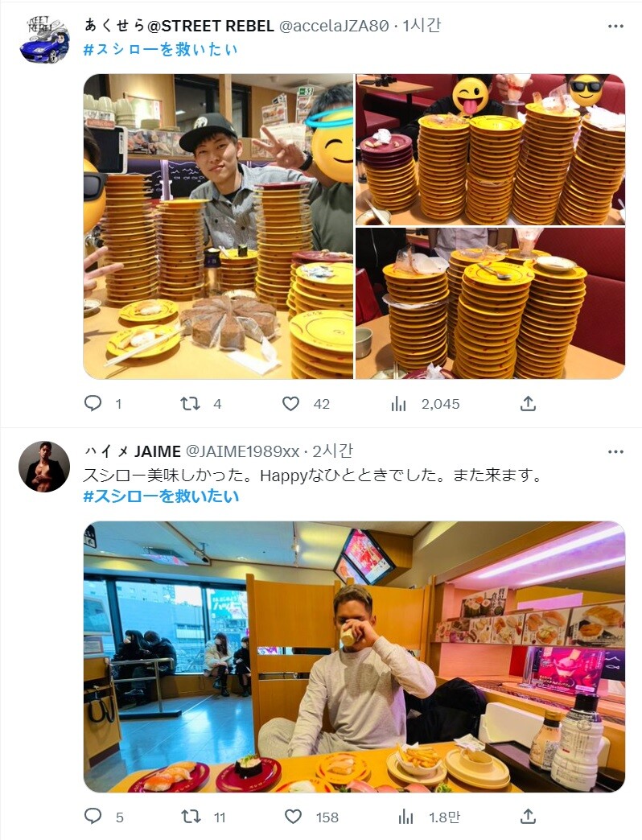Open more options for the STREET REBEL tweet
This screenshot has height=840, width=642.
[615, 27]
